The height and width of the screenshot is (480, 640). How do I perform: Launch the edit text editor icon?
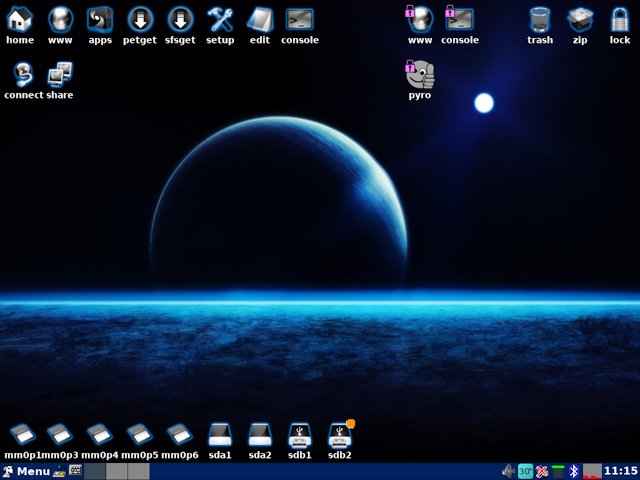(260, 19)
